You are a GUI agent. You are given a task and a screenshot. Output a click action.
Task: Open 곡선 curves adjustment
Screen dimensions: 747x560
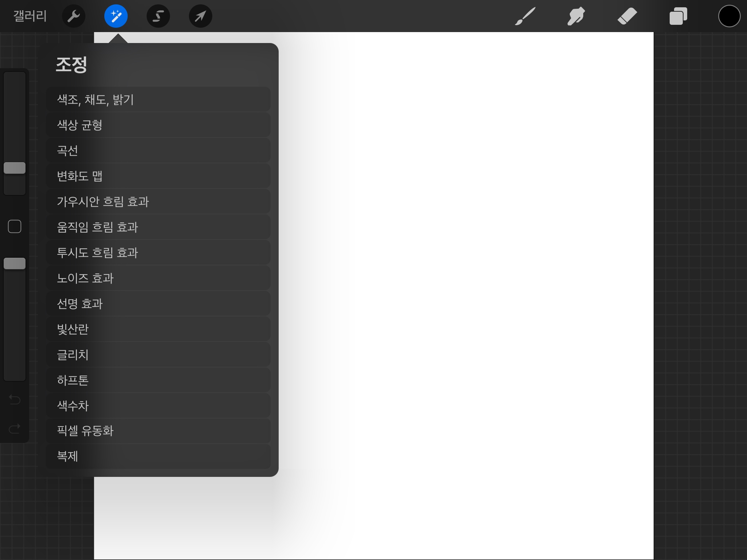pos(158,151)
